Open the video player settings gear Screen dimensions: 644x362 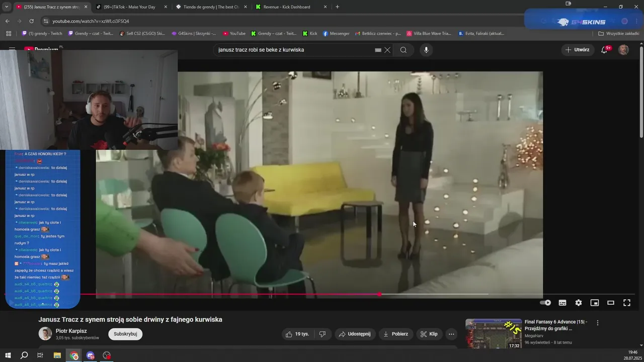579,303
